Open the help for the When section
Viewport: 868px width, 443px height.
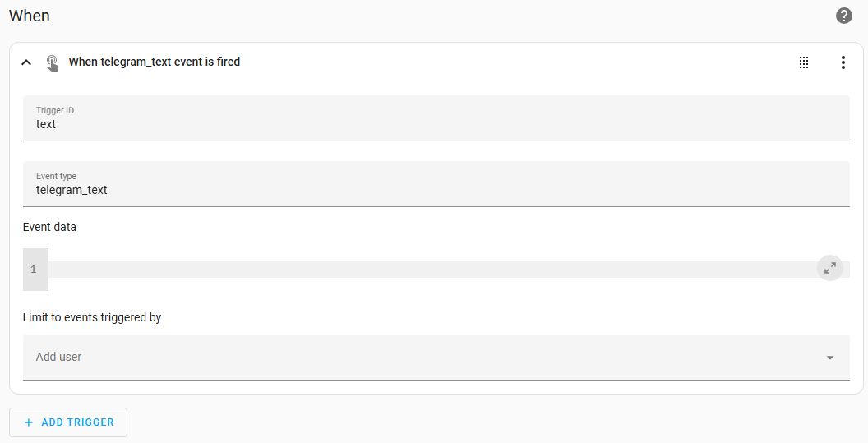click(x=843, y=16)
